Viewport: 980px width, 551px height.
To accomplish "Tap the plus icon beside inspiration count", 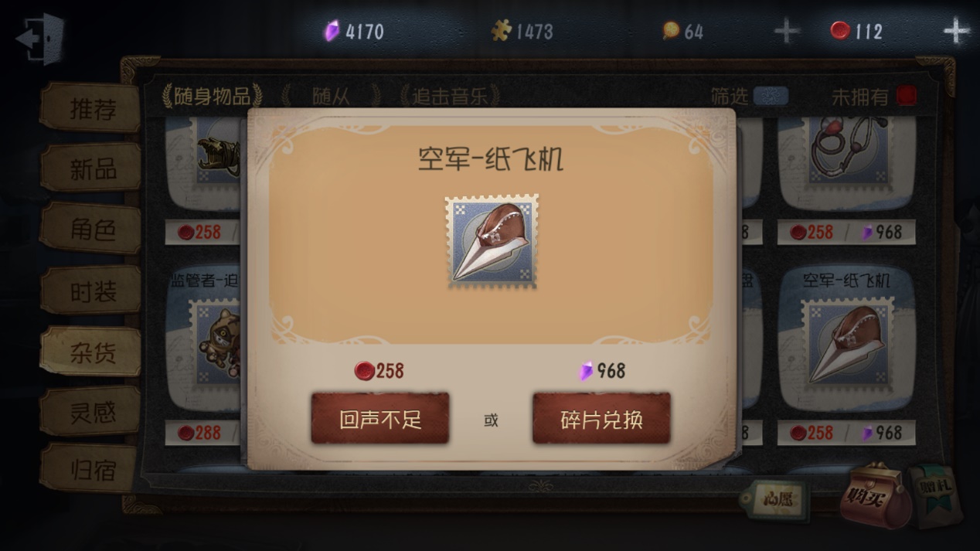I will click(786, 31).
